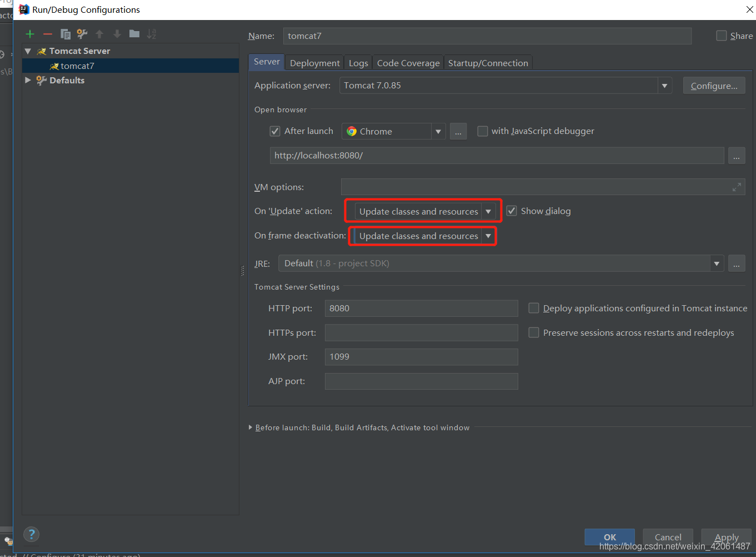Viewport: 756px width, 557px height.
Task: Click the panel splitter grip handle
Action: [243, 271]
